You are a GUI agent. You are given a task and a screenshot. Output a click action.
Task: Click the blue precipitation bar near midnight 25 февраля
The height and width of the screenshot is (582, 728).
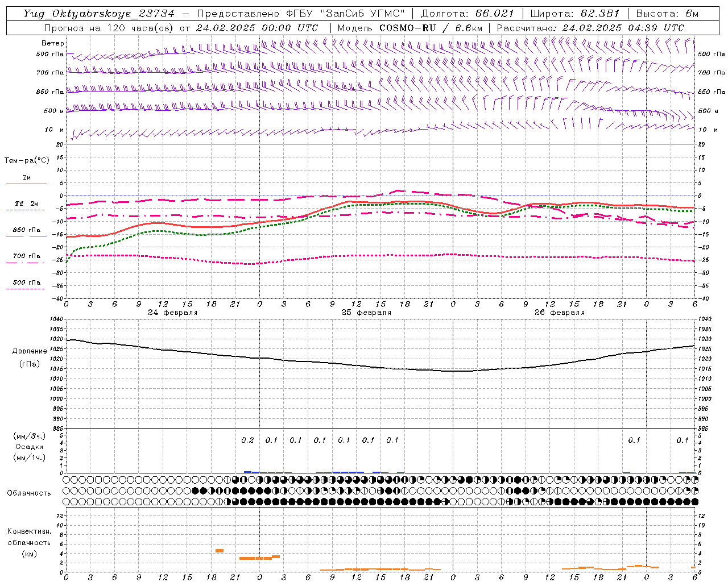(251, 472)
